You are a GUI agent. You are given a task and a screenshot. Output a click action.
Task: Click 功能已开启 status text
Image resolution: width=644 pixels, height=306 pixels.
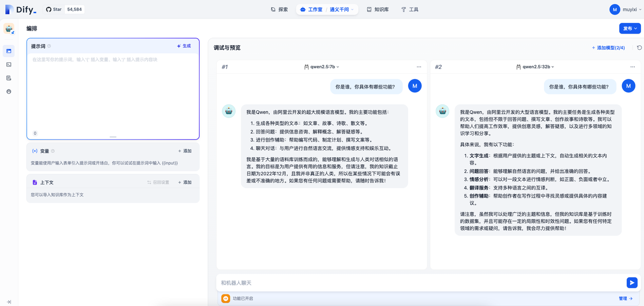(x=243, y=298)
